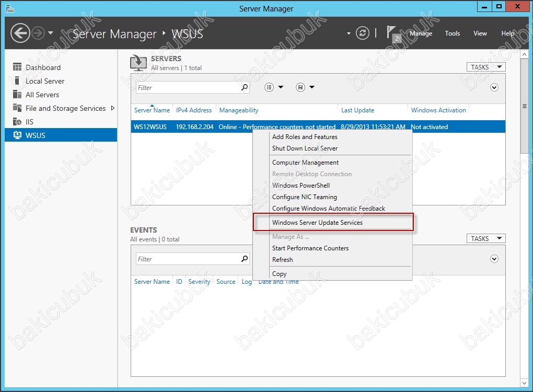Click the WSUS role icon in sidebar
This screenshot has width=533, height=392.
(x=17, y=135)
